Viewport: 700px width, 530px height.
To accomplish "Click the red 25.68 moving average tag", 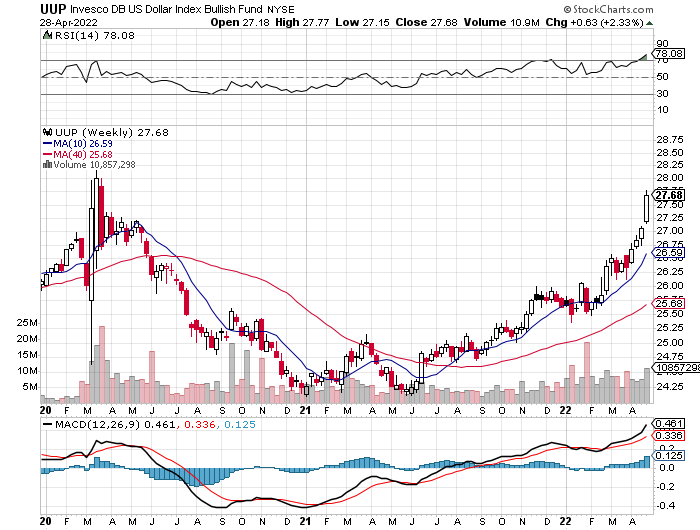I will 669,303.
